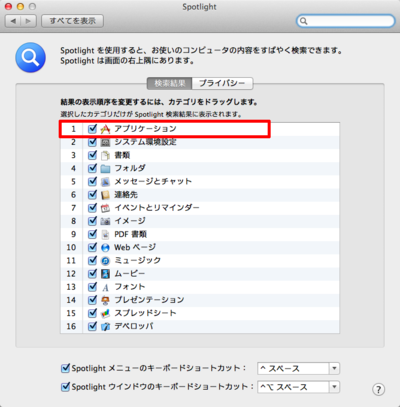Open help with the question mark button

click(378, 389)
